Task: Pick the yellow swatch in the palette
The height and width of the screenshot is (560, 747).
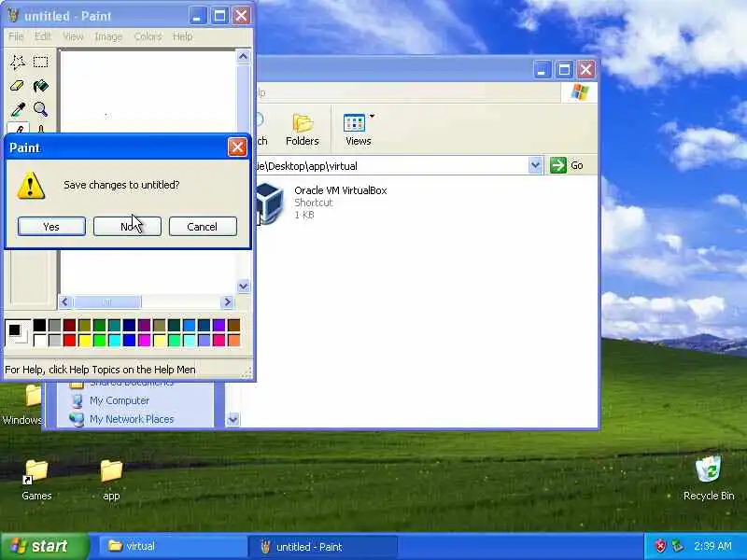Action: click(85, 340)
